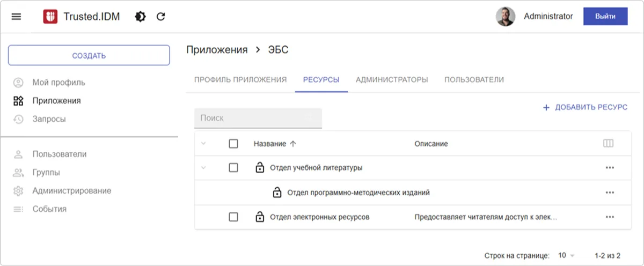The height and width of the screenshot is (266, 644).
Task: Open the three-dot menu for Отдел программно-методических изданий
Action: pos(609,193)
